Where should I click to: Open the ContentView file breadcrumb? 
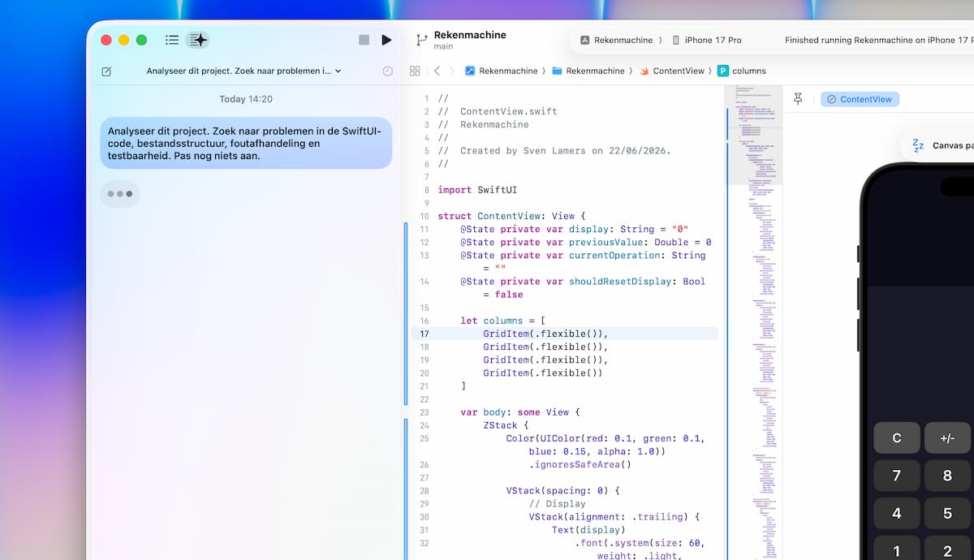[672, 71]
